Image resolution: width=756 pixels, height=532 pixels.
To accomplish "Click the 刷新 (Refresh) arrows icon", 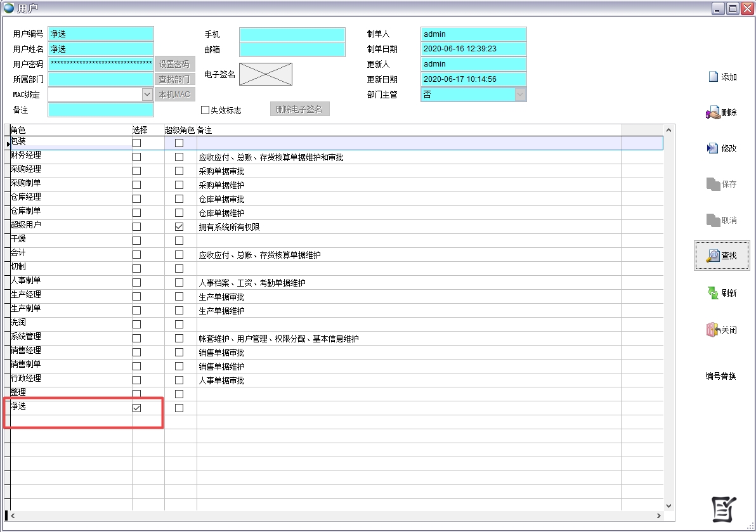I will click(713, 293).
